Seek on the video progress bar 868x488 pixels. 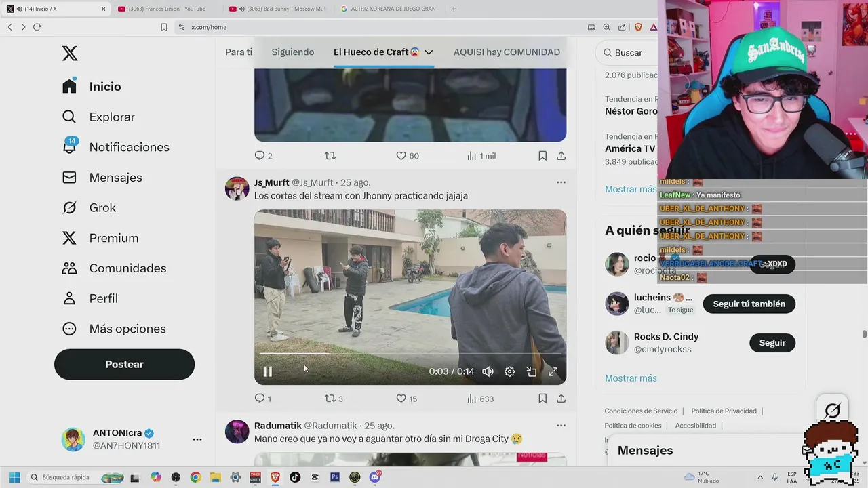(410, 353)
